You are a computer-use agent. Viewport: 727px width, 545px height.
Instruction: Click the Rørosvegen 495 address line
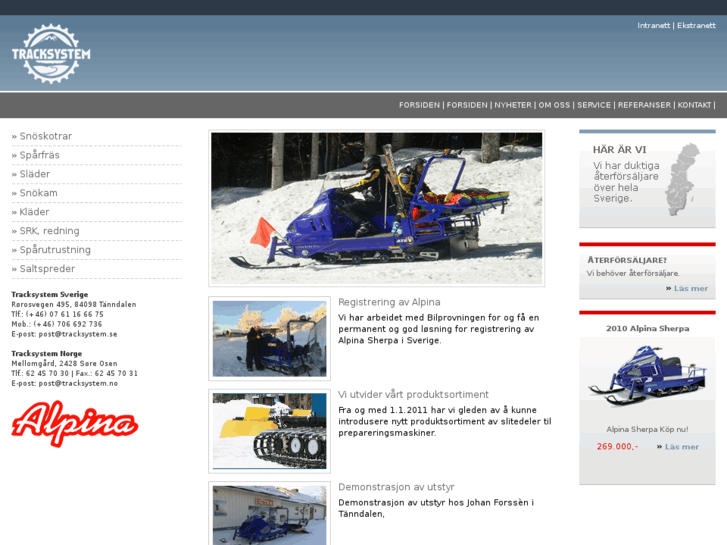[74, 304]
